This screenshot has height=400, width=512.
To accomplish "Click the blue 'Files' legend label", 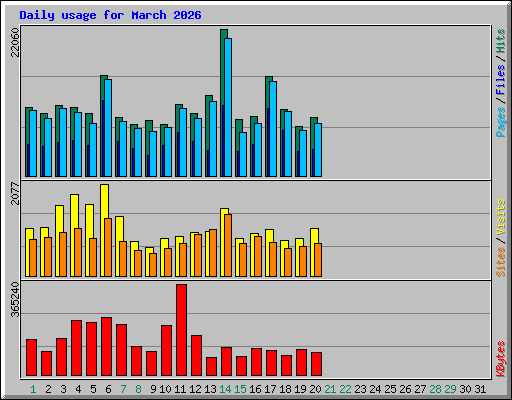I will point(501,80).
